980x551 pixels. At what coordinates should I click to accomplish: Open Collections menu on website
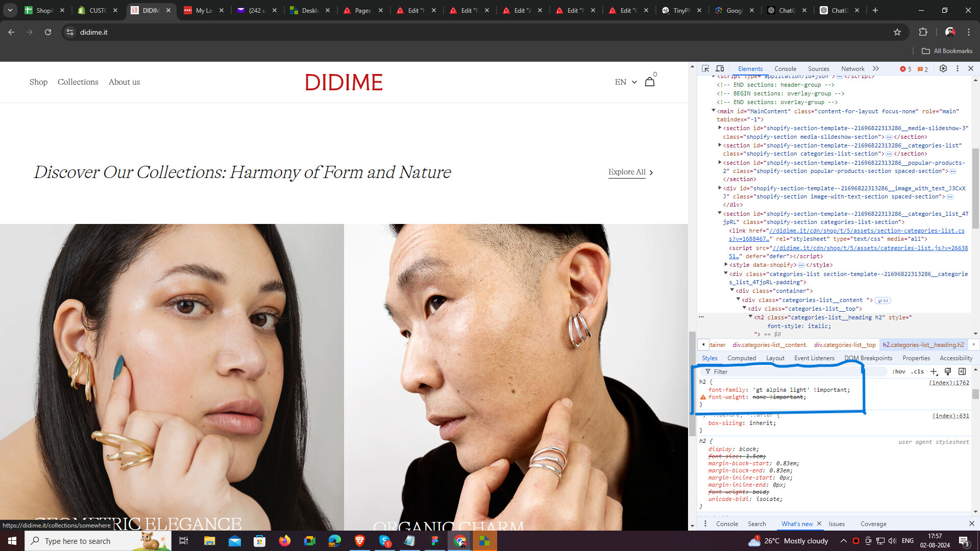pos(78,82)
